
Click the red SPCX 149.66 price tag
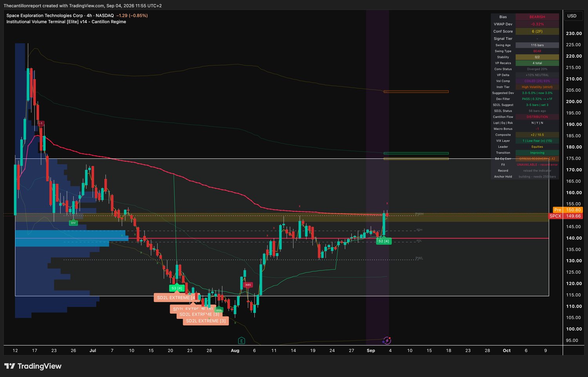566,216
